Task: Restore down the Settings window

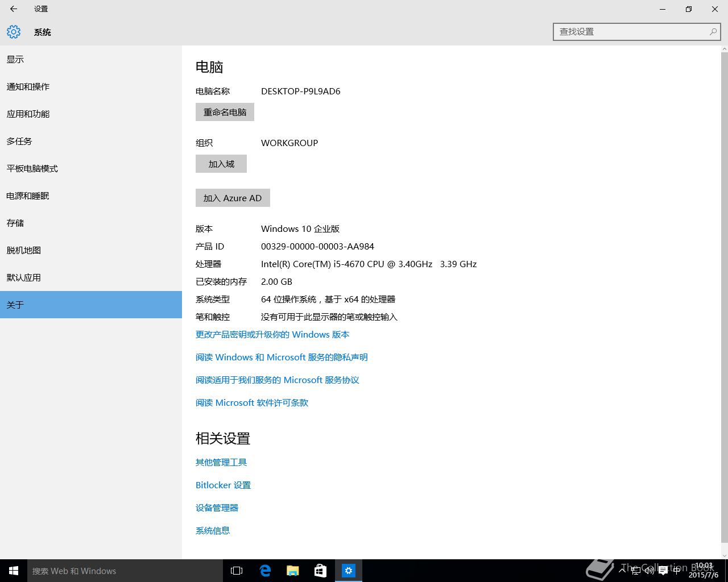Action: click(x=689, y=9)
